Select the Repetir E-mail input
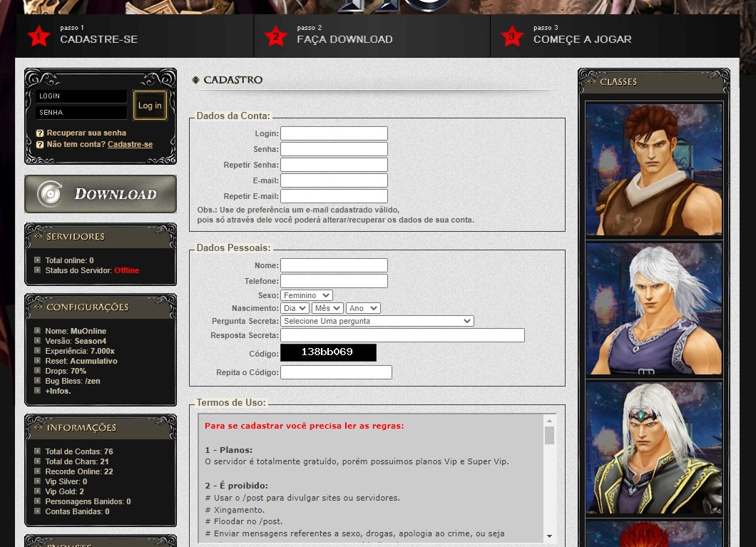The height and width of the screenshot is (547, 756). point(334,196)
